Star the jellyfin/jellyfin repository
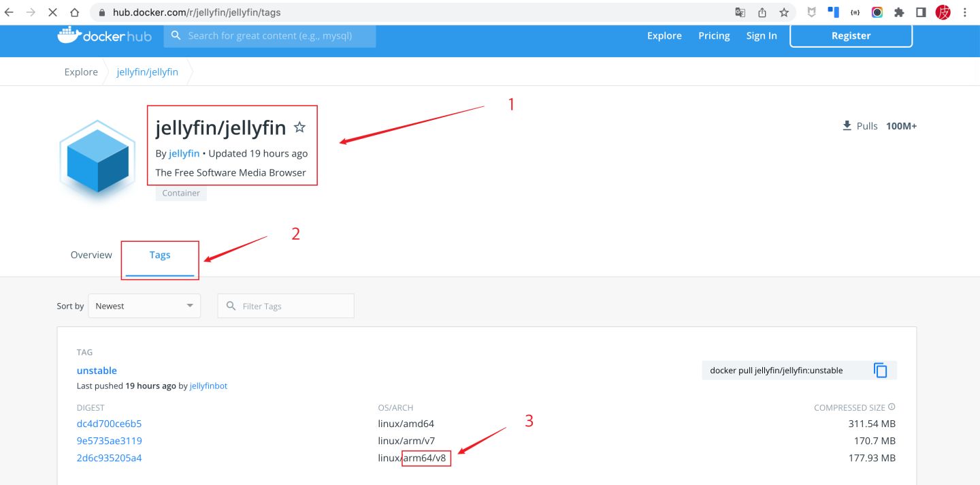The image size is (980, 485). [x=299, y=127]
